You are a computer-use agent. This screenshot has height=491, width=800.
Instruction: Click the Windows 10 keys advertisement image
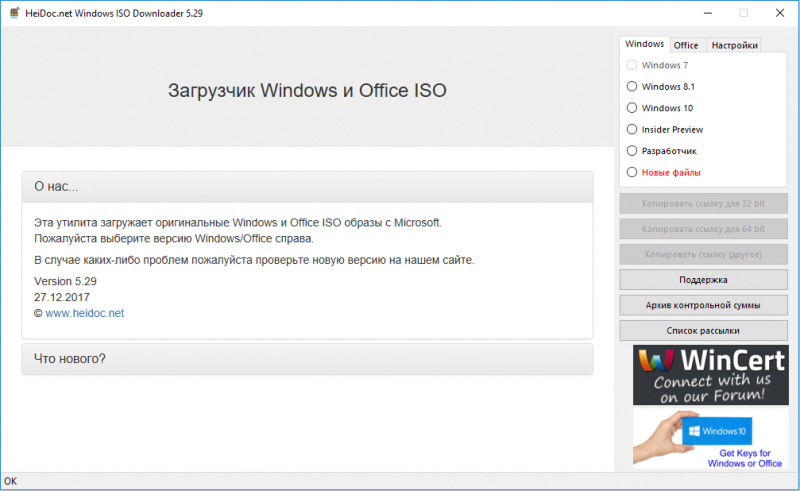point(711,438)
